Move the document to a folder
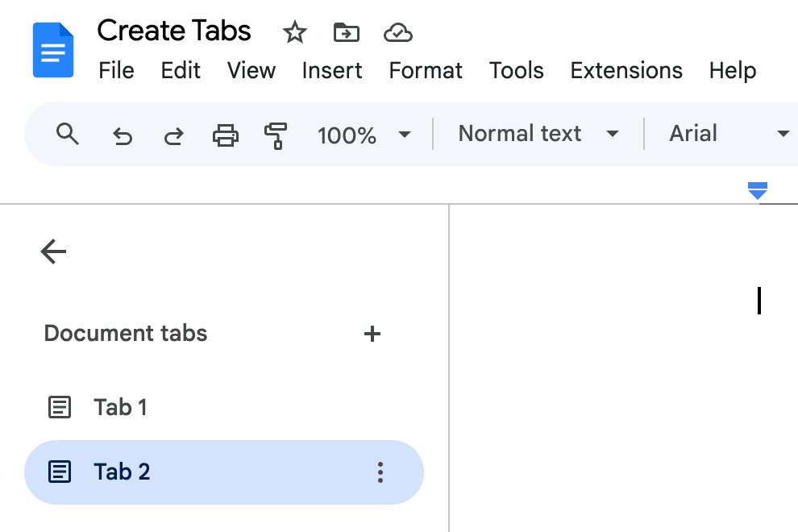 coord(346,32)
